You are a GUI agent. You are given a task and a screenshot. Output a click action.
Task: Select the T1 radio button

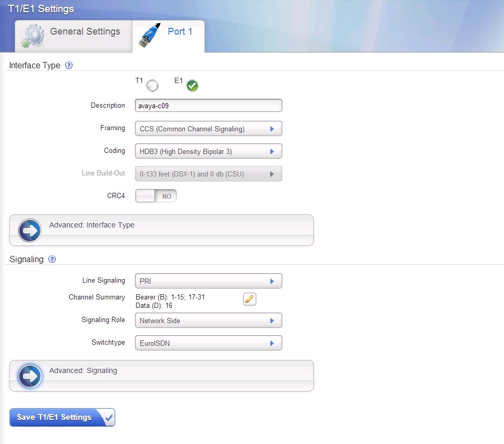pos(152,86)
